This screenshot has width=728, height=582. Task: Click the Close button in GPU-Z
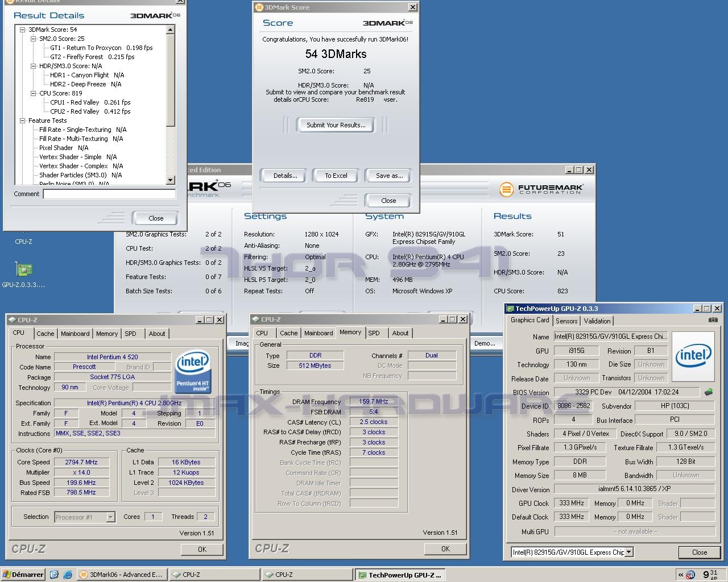point(699,552)
